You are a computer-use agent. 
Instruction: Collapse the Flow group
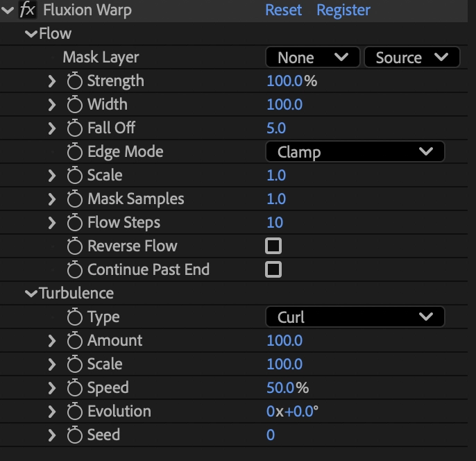[31, 34]
